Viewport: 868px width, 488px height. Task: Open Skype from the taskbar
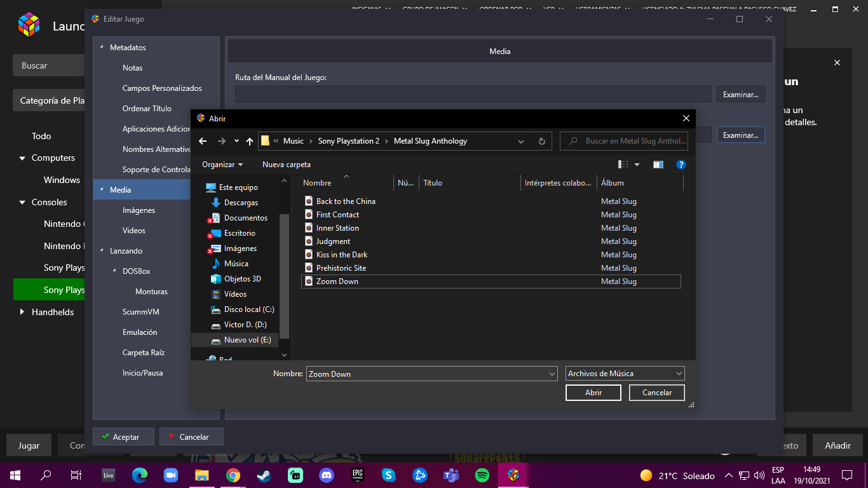coord(388,475)
